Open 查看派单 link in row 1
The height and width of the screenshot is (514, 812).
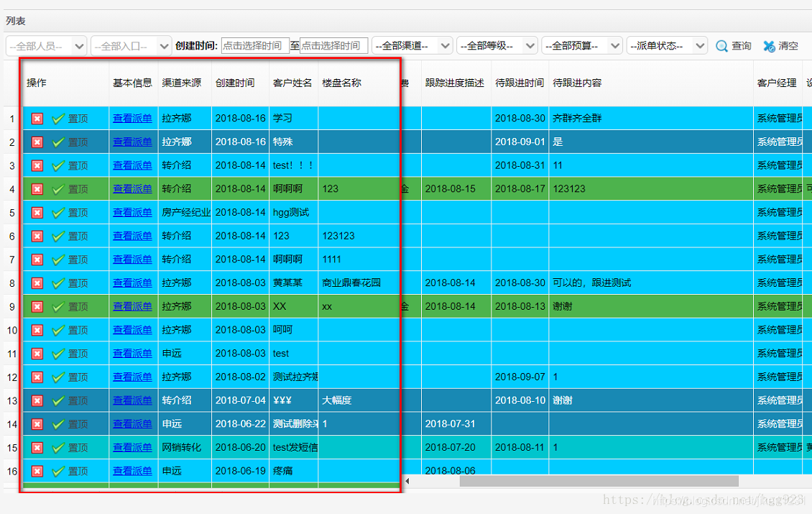132,118
